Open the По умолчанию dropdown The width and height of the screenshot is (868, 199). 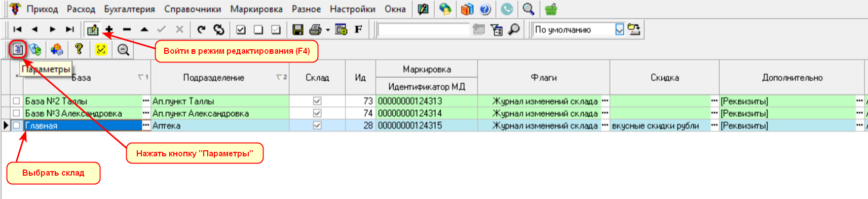pyautogui.click(x=620, y=29)
